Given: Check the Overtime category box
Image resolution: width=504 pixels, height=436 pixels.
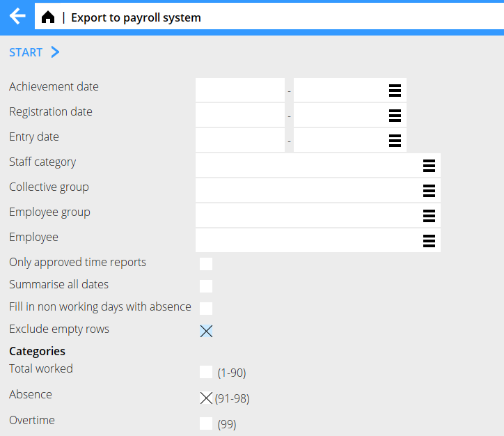Looking at the screenshot, I should (x=206, y=423).
